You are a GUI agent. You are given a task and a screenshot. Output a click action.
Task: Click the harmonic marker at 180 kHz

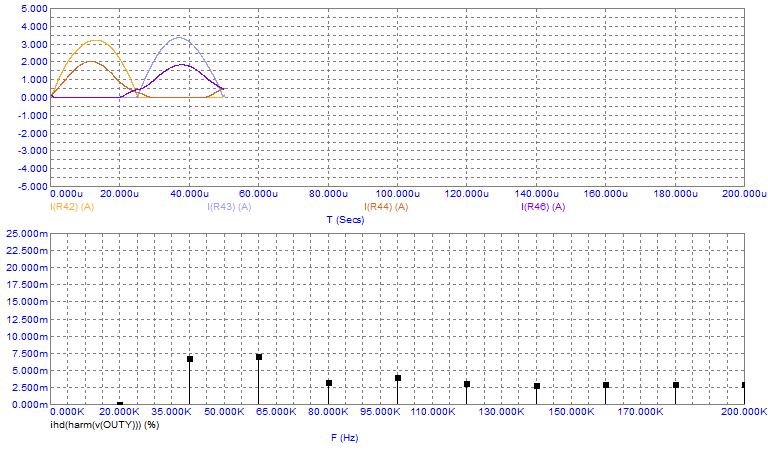point(676,385)
